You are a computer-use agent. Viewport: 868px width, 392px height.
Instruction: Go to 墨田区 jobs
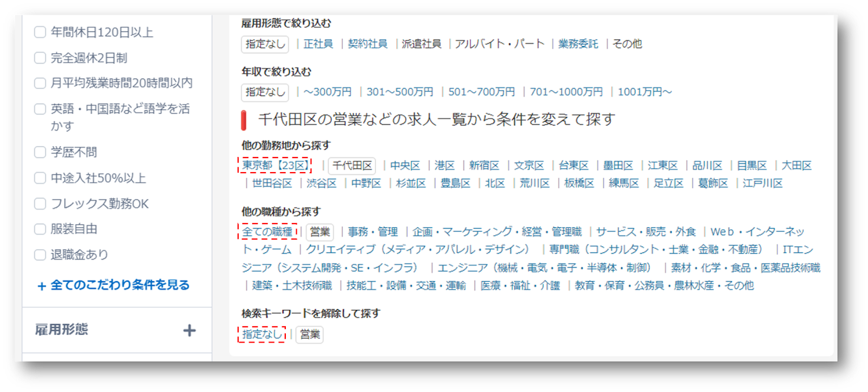pyautogui.click(x=618, y=166)
